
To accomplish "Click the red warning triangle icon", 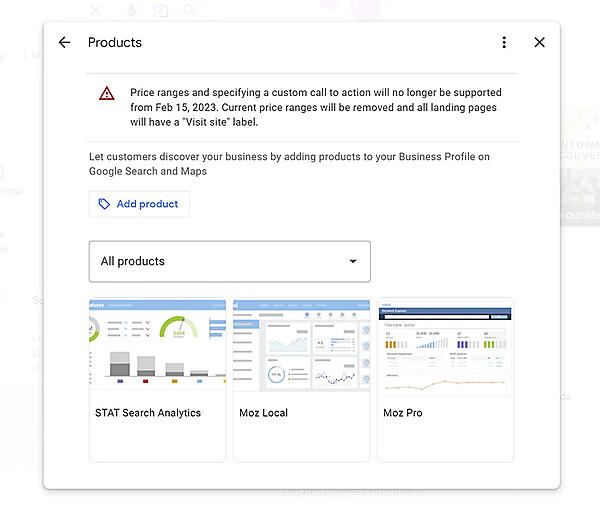I will click(x=107, y=93).
